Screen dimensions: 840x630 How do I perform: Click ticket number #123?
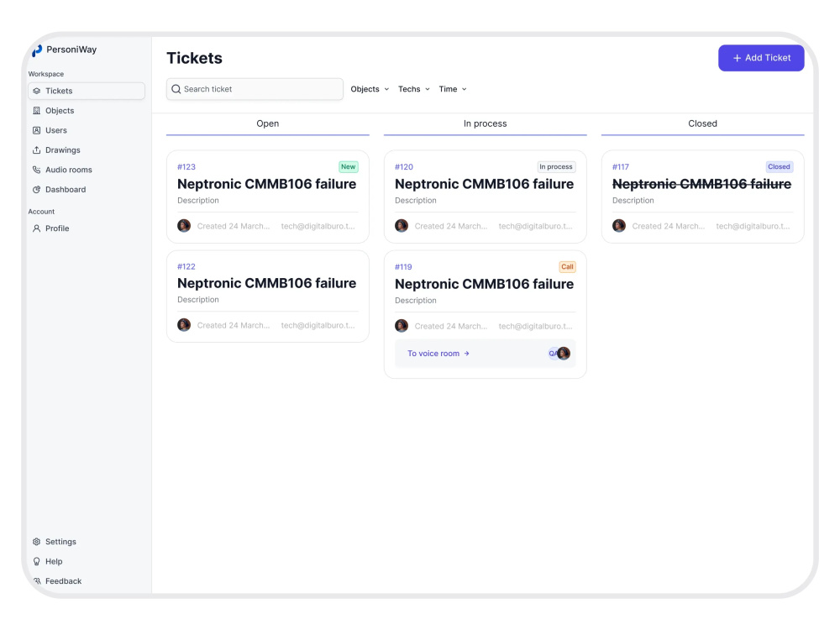click(x=186, y=167)
